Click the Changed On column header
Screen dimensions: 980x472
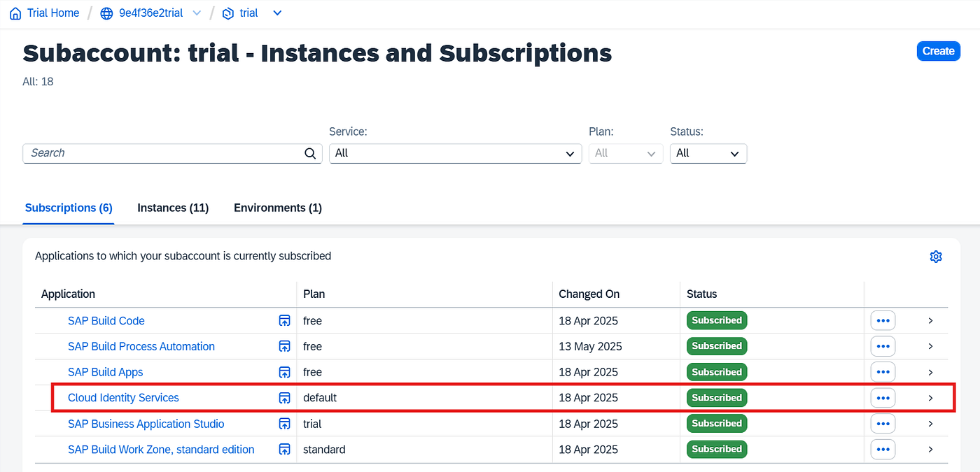click(589, 294)
